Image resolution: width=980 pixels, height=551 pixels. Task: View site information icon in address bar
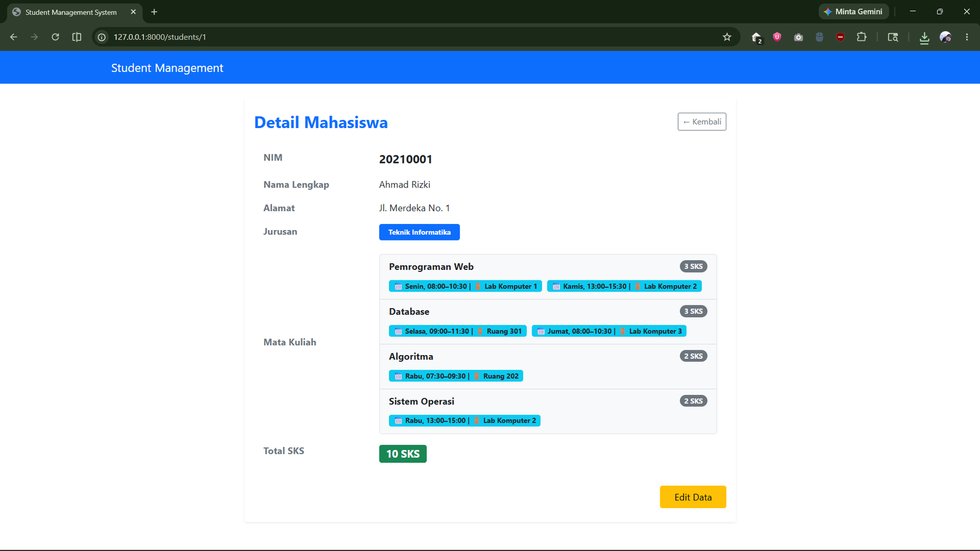[x=102, y=37]
